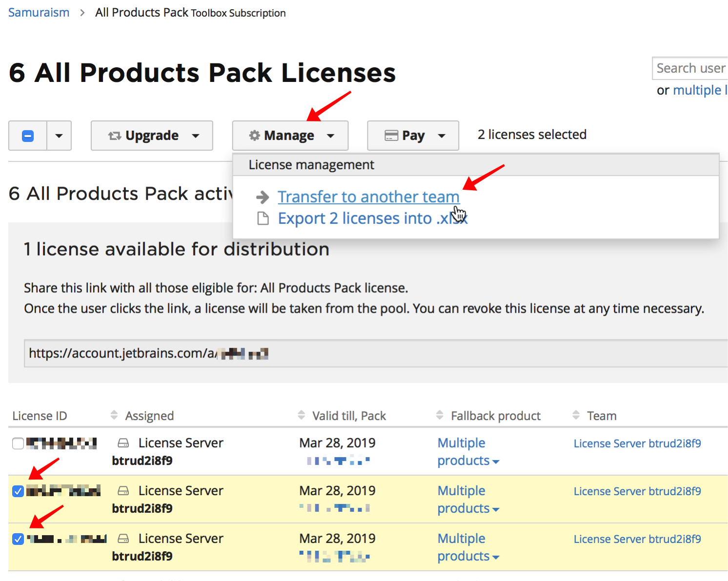Choose Export 2 licenses into .xlsx
The height and width of the screenshot is (581, 728).
pyautogui.click(x=373, y=218)
